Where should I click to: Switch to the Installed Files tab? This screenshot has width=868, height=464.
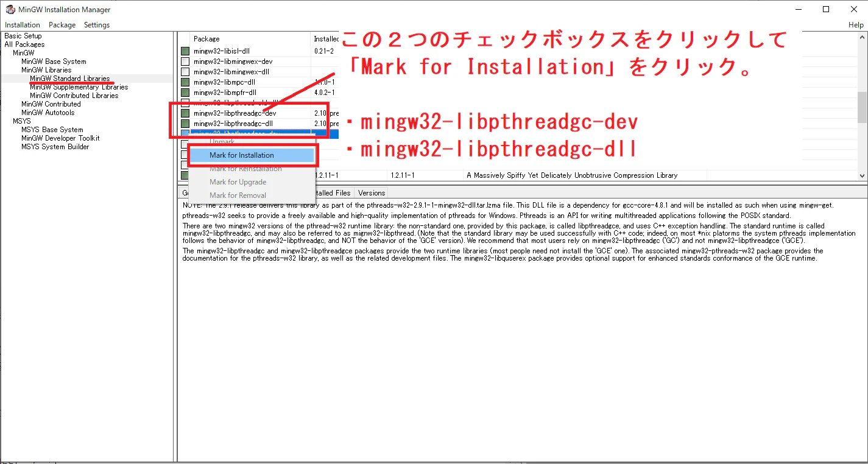click(x=333, y=193)
